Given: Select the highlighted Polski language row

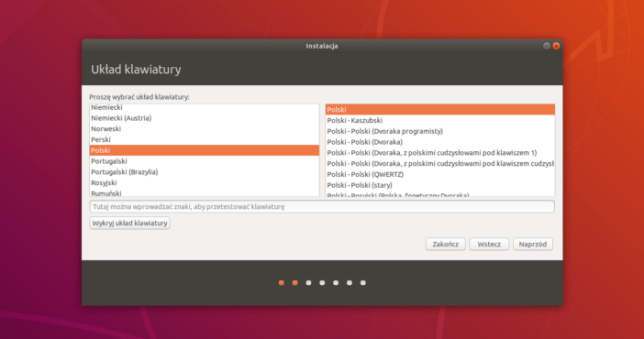Looking at the screenshot, I should point(205,150).
